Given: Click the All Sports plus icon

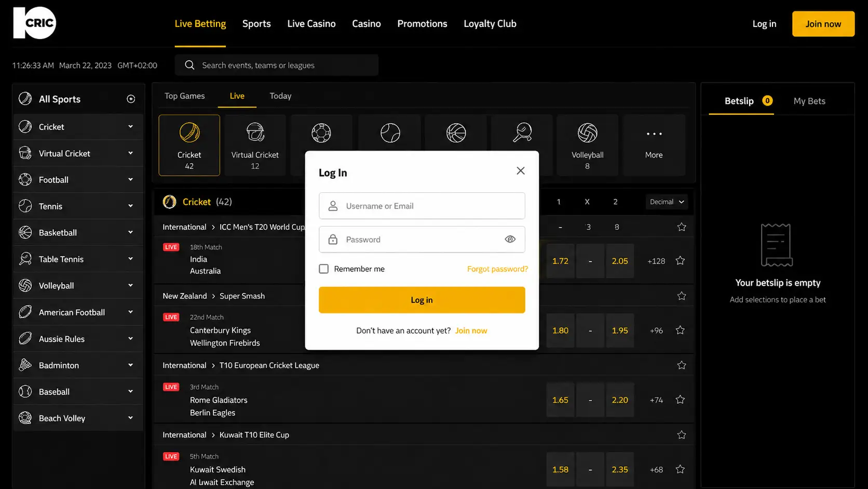Looking at the screenshot, I should [131, 99].
